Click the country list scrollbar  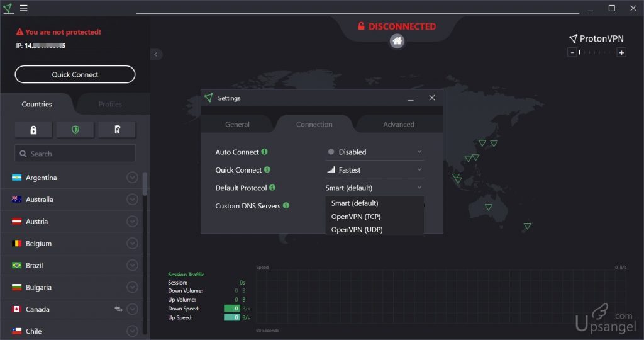coord(145,184)
